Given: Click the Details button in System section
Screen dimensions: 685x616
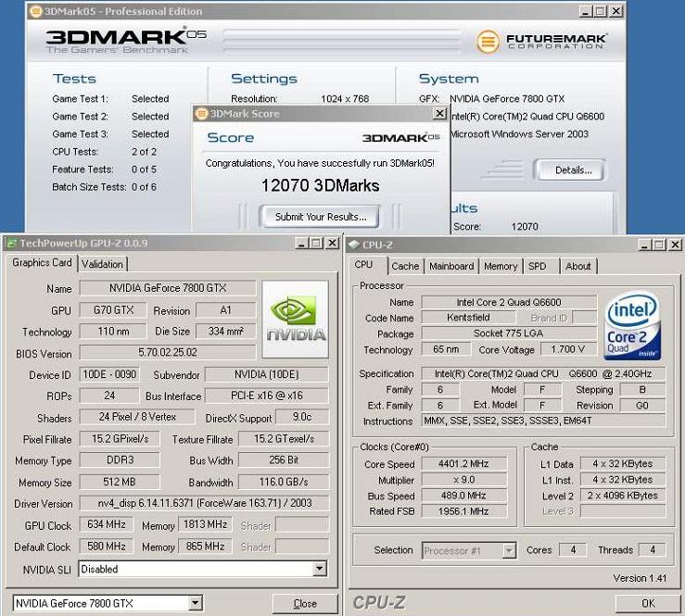Looking at the screenshot, I should coord(573,170).
